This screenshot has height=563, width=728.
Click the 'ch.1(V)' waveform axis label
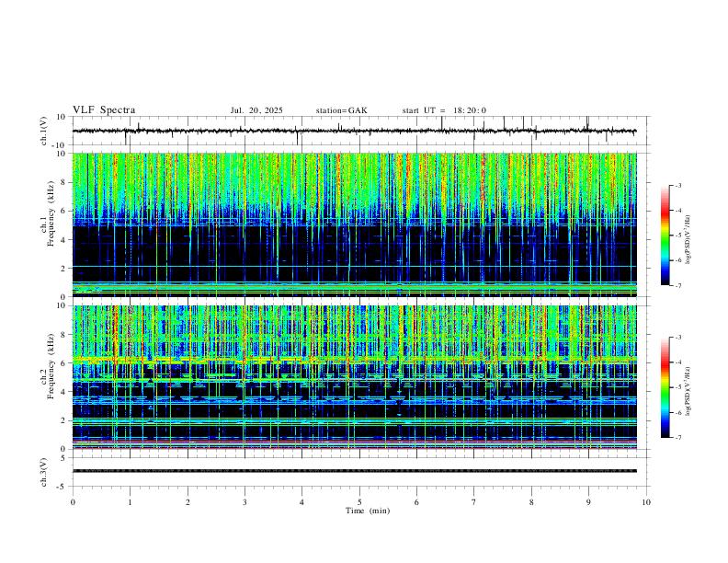44,131
